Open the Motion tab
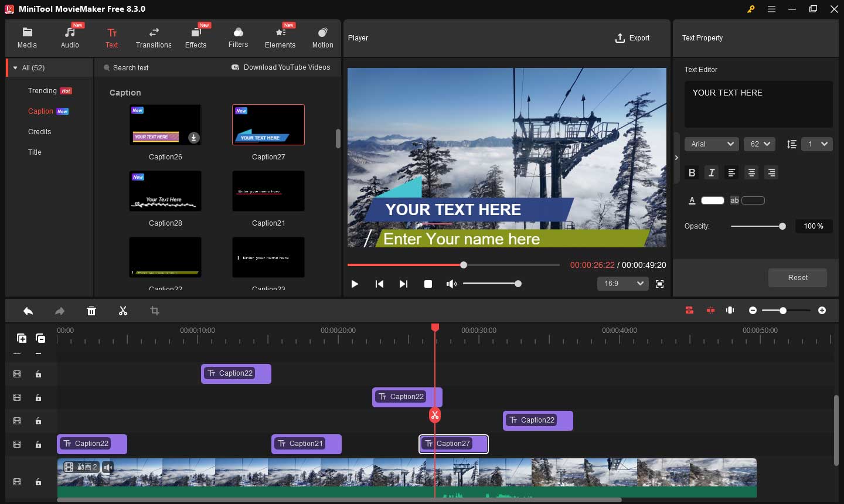Image resolution: width=844 pixels, height=504 pixels. (322, 38)
